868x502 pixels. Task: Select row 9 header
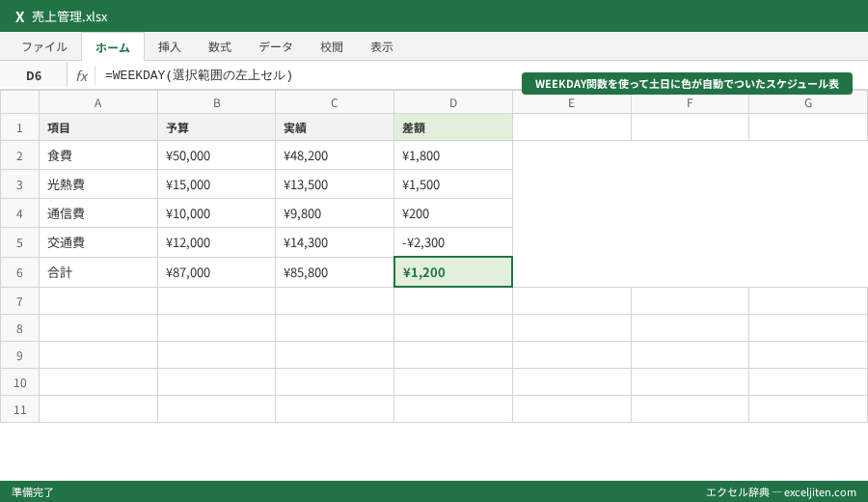(x=19, y=355)
